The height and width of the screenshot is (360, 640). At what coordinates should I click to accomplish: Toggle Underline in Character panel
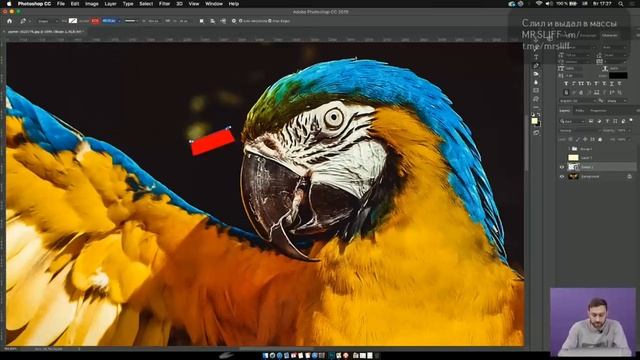pos(611,84)
